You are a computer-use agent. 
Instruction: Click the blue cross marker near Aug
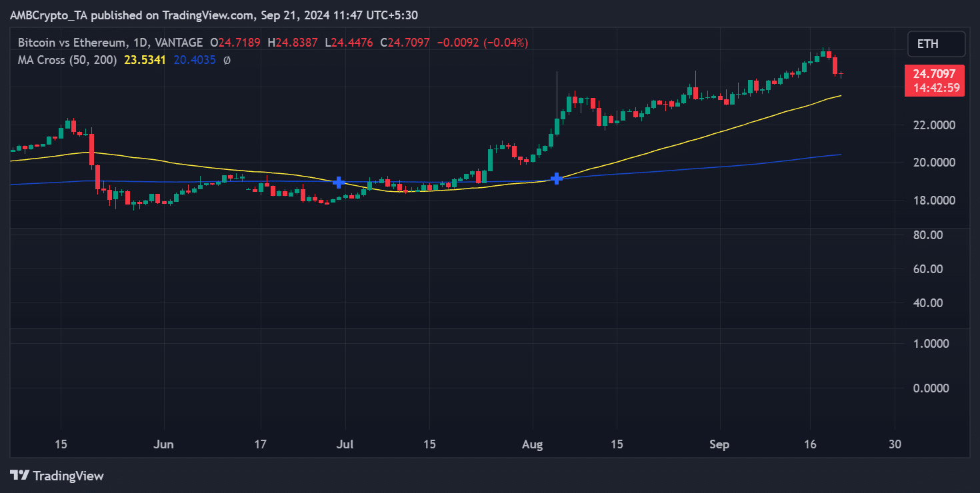tap(556, 178)
